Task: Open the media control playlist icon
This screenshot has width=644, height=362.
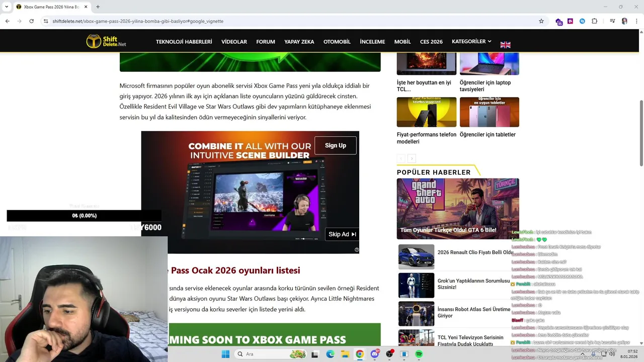Action: pos(612,21)
